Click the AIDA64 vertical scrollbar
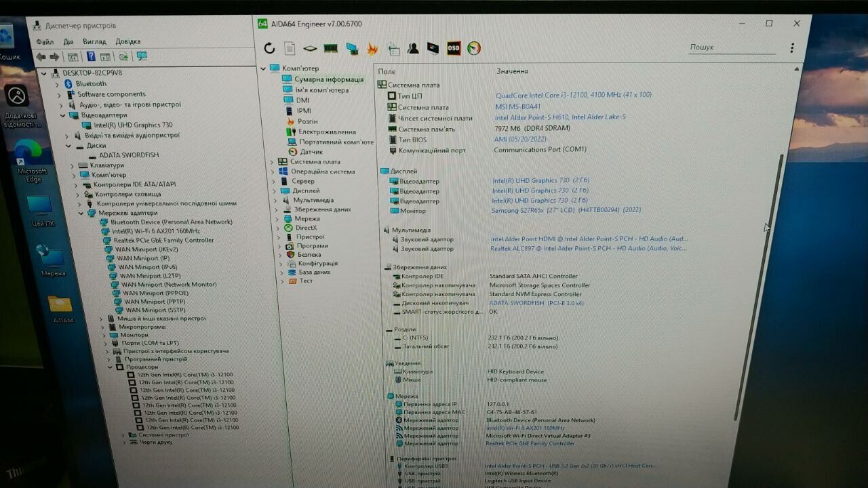 pos(764,271)
